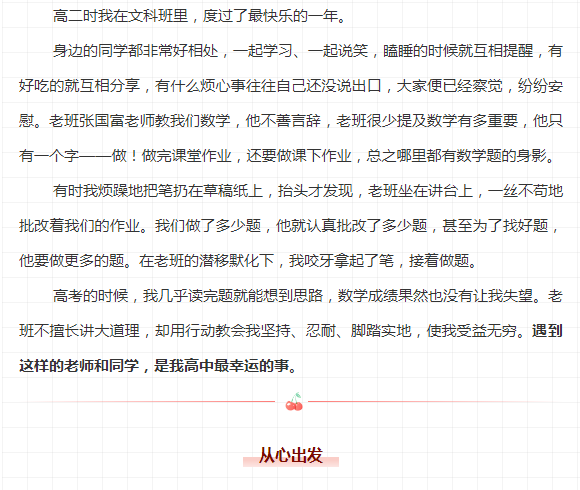Click the text 身边的同学都非常好相处
The width and height of the screenshot is (580, 490).
tap(135, 51)
